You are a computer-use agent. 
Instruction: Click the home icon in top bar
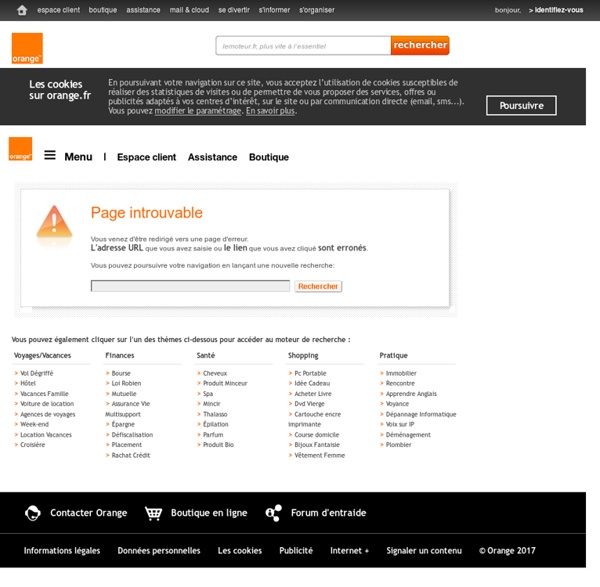pos(22,10)
